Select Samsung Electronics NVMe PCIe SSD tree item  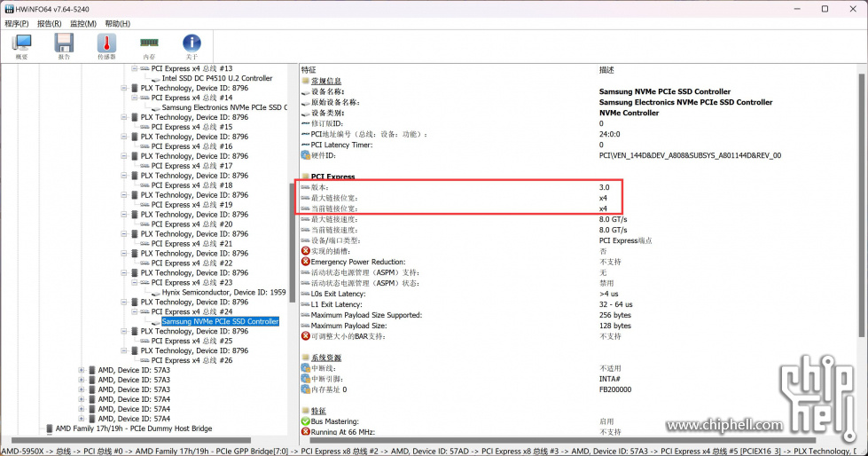224,107
